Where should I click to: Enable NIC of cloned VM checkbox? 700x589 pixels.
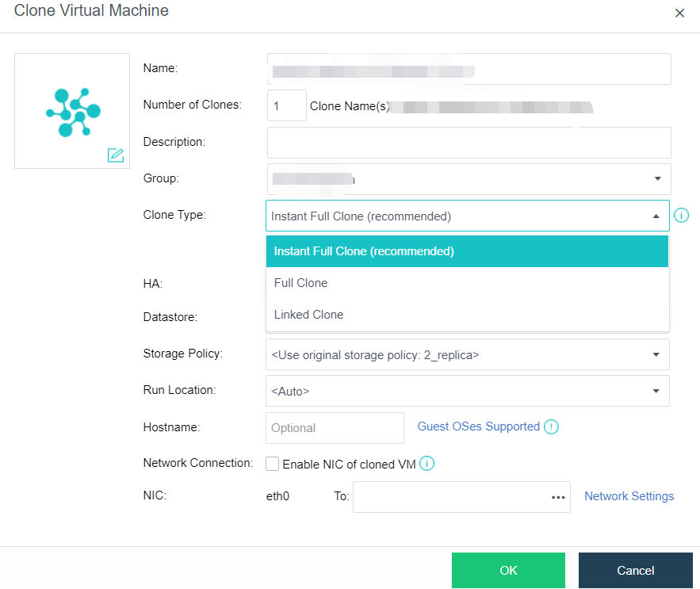coord(273,465)
